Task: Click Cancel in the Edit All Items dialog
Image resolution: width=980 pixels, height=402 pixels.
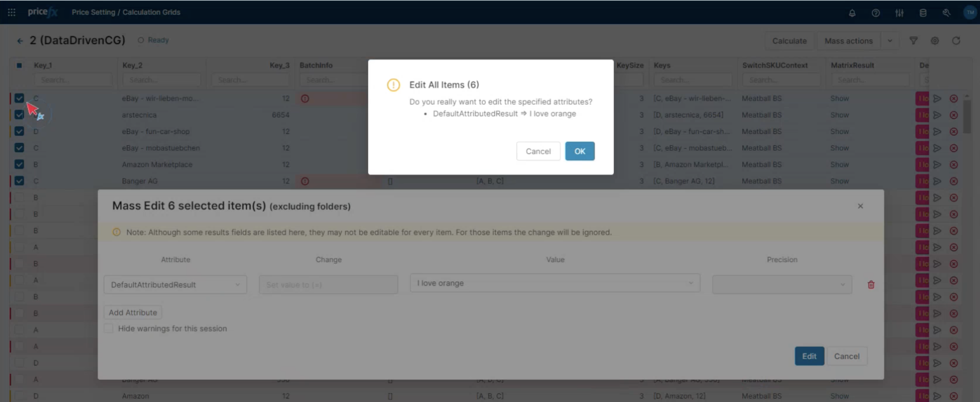Action: tap(538, 151)
